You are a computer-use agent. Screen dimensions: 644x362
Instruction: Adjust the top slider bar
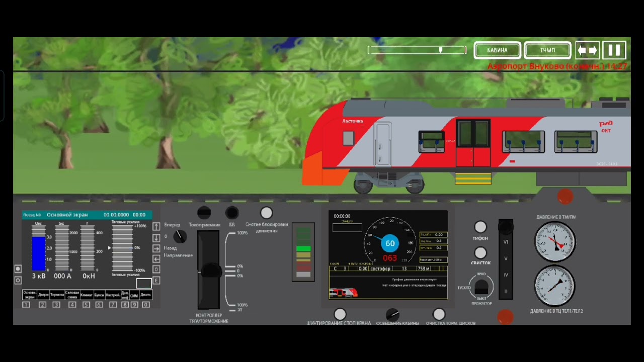coord(417,50)
